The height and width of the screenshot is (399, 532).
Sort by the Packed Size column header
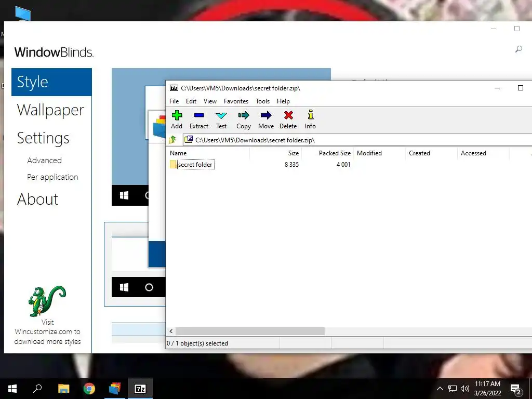(x=327, y=153)
